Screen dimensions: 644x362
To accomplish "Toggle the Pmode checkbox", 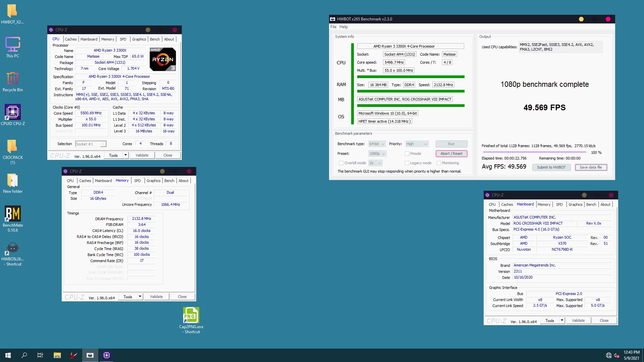I will click(407, 154).
